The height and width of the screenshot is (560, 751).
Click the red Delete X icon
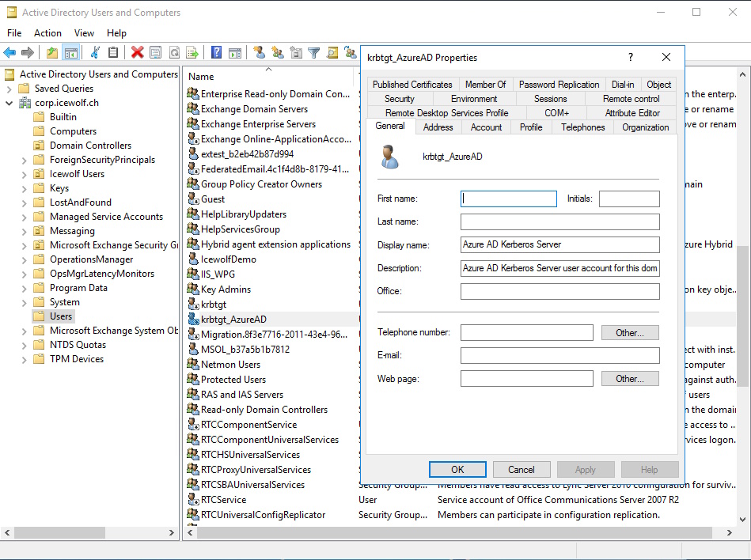tap(138, 52)
